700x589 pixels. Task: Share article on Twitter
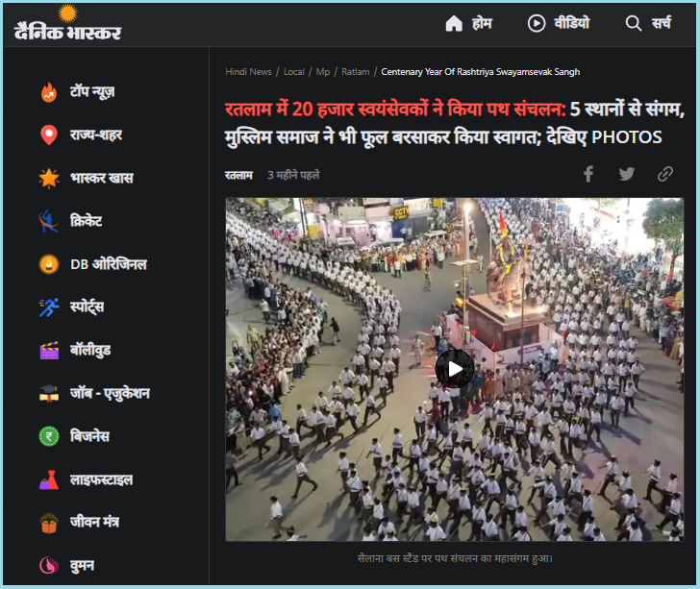point(627,174)
